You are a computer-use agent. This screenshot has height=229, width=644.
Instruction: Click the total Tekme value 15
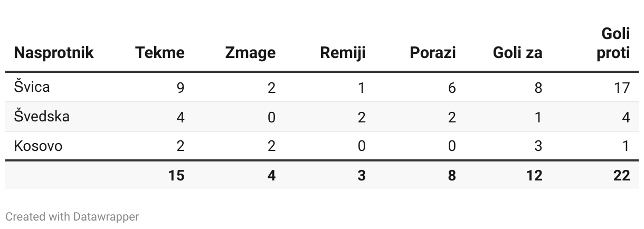pyautogui.click(x=176, y=175)
